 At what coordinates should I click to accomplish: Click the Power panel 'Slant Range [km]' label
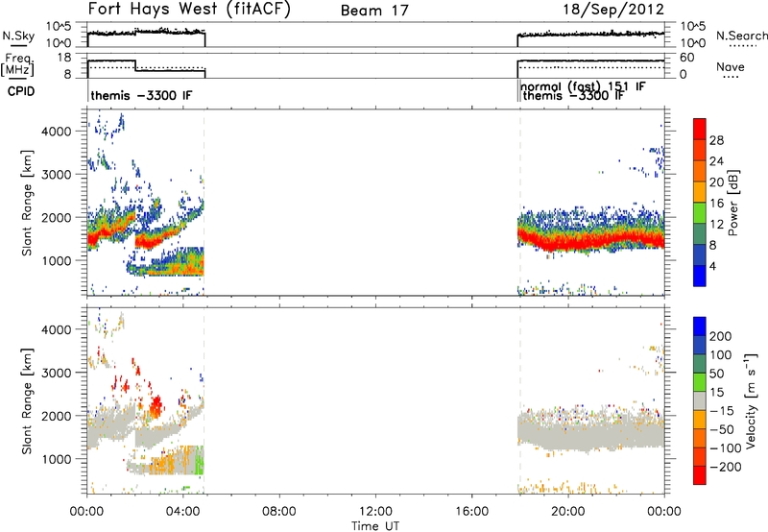pos(27,203)
